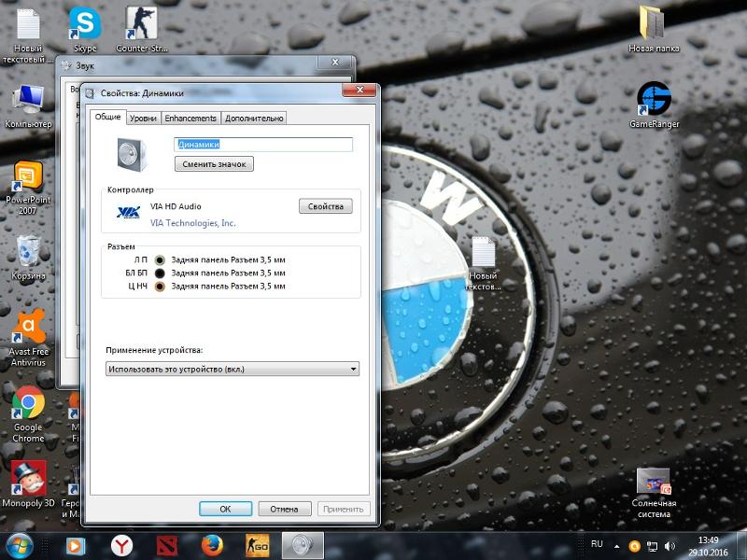Viewport: 747px width, 560px height.
Task: Open the Enhancements tab
Action: (x=190, y=119)
